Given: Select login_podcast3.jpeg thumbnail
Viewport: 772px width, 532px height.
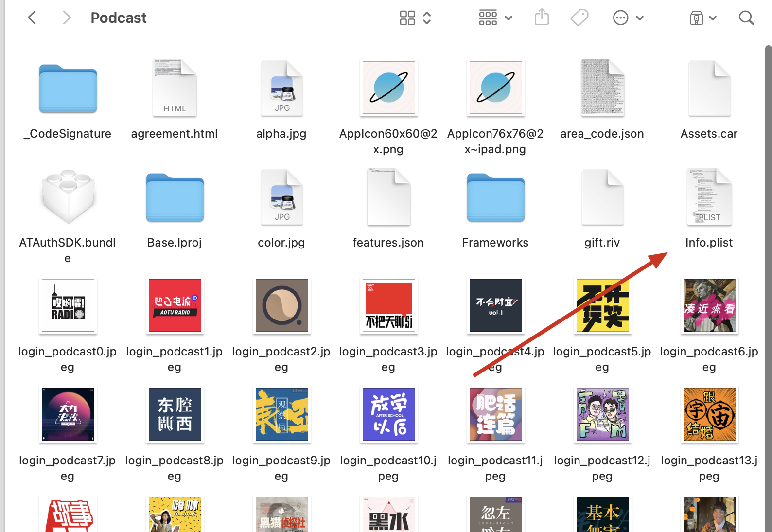Looking at the screenshot, I should tap(388, 305).
